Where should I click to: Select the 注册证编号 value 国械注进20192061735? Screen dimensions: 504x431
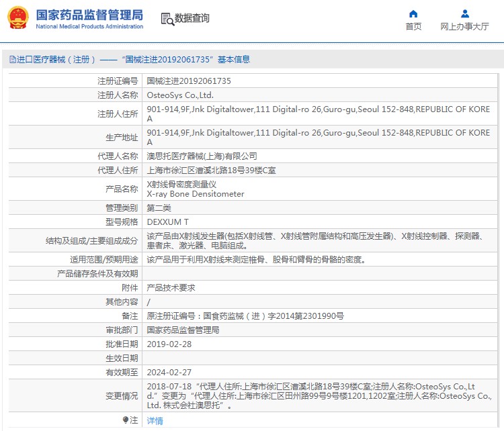[x=189, y=81]
